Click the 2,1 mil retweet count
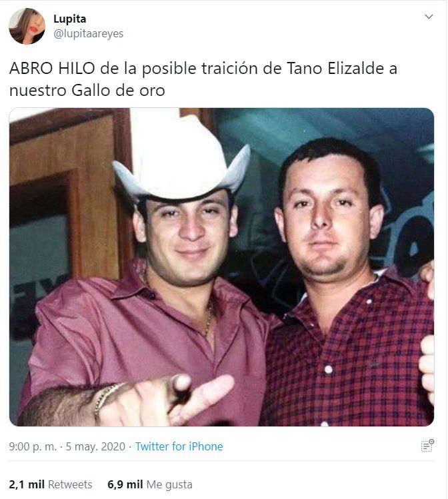448x499 pixels. (27, 484)
